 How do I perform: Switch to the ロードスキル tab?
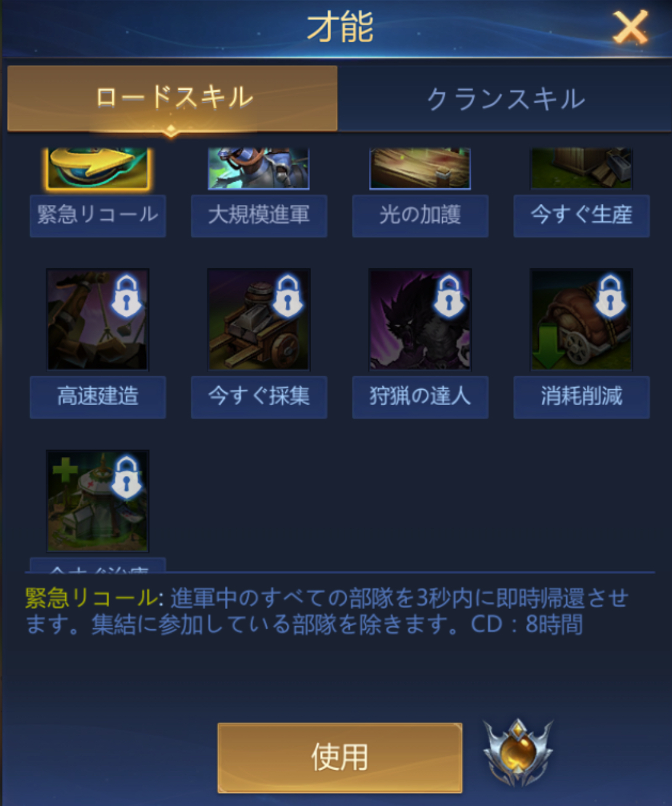(x=172, y=99)
